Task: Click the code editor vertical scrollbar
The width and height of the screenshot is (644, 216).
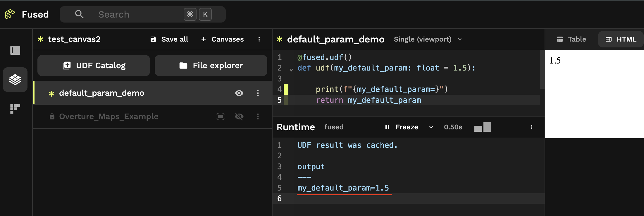Action: (x=542, y=70)
